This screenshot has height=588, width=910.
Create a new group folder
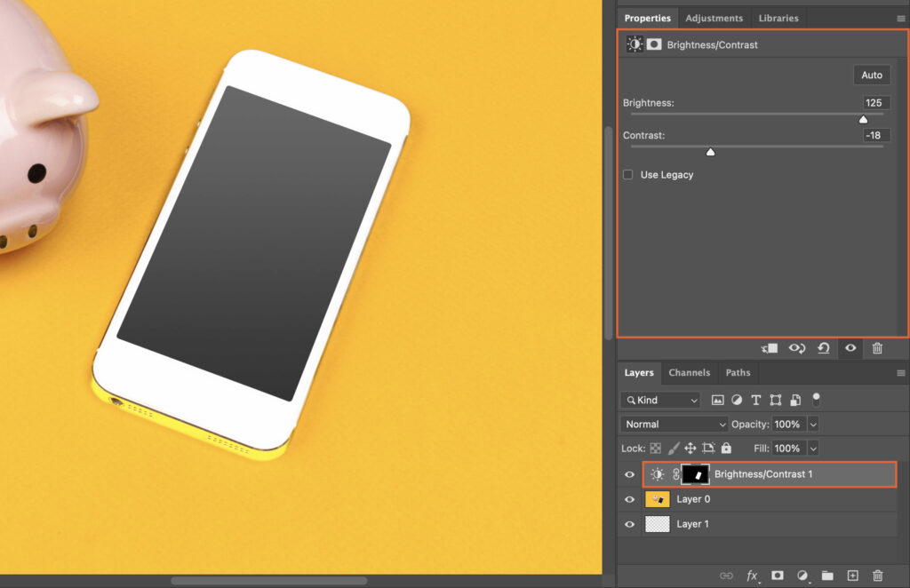point(826,576)
